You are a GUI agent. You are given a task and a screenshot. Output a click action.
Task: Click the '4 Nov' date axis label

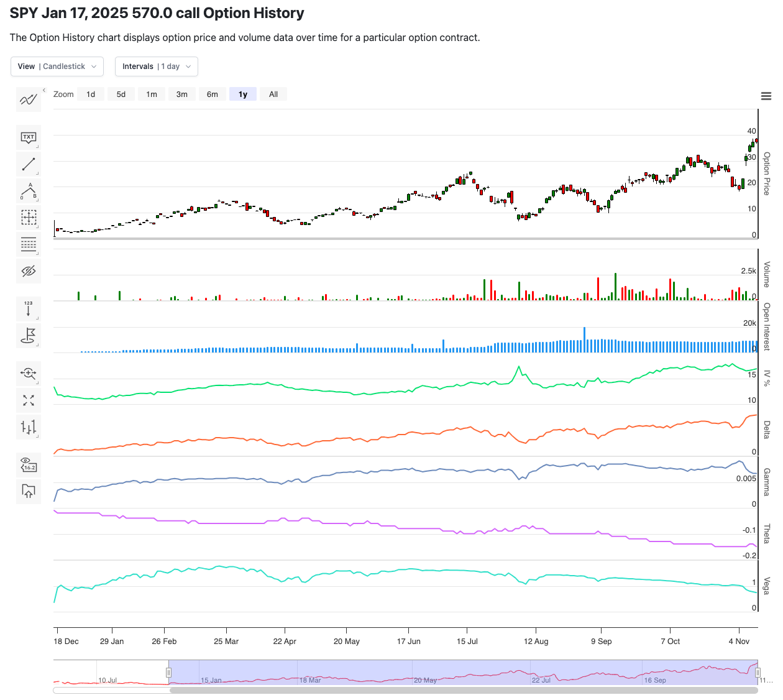pos(739,642)
